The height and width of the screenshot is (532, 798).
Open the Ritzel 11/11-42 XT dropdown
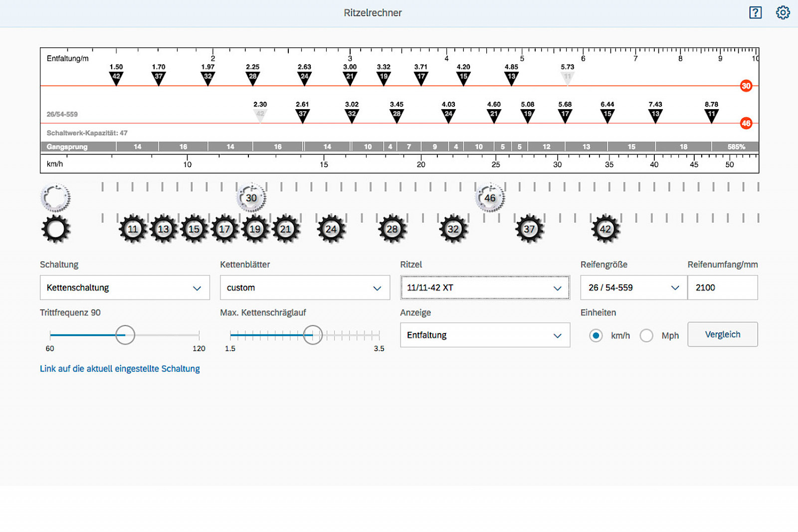pyautogui.click(x=485, y=288)
